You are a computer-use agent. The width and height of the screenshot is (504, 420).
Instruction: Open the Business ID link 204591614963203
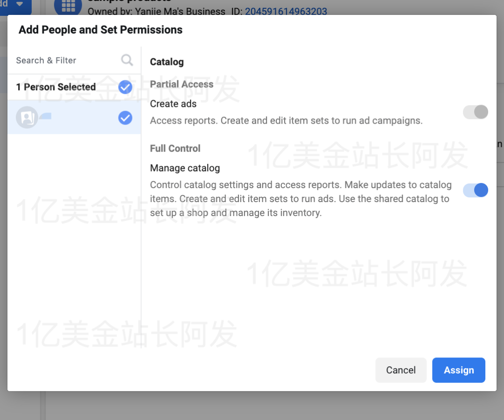(286, 11)
